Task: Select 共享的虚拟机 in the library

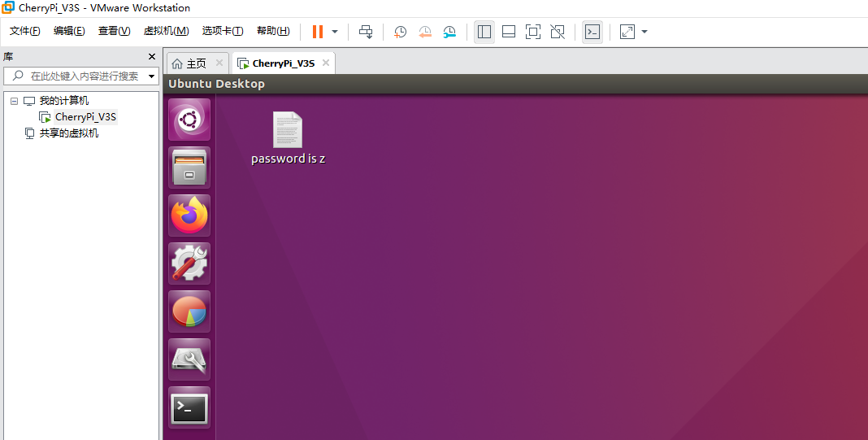Action: click(x=68, y=133)
